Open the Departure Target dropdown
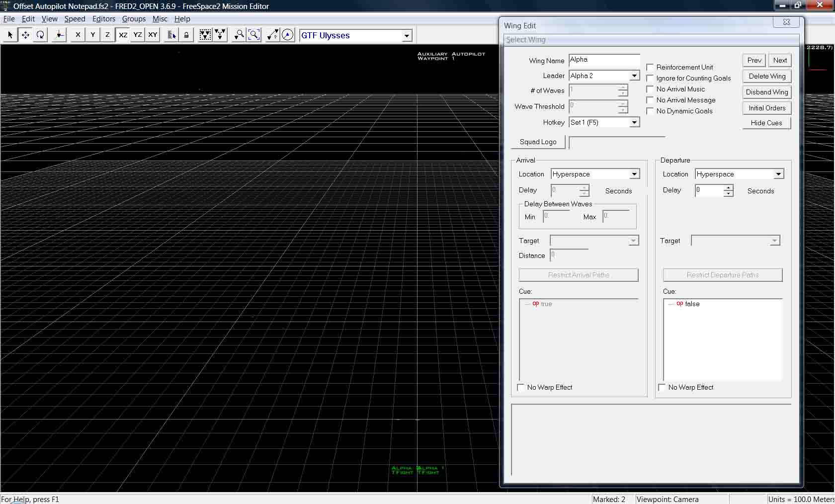 pyautogui.click(x=736, y=241)
